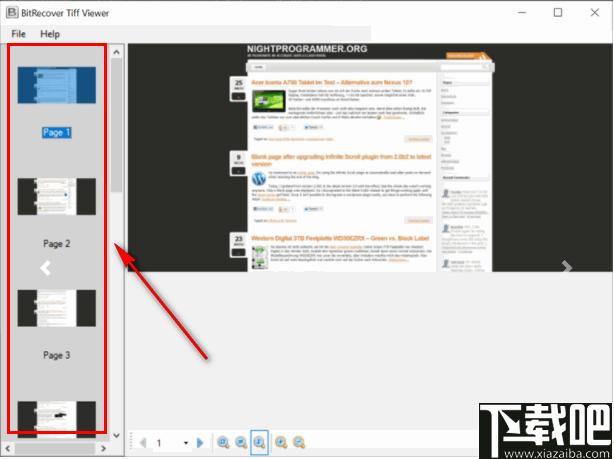
Task: Select the Page 3 thumbnail image
Action: tap(57, 308)
